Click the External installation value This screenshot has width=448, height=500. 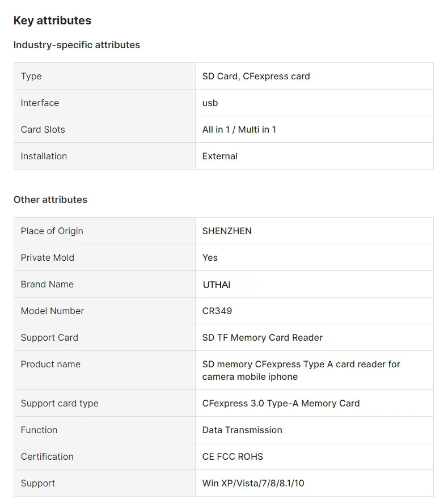[x=219, y=156]
